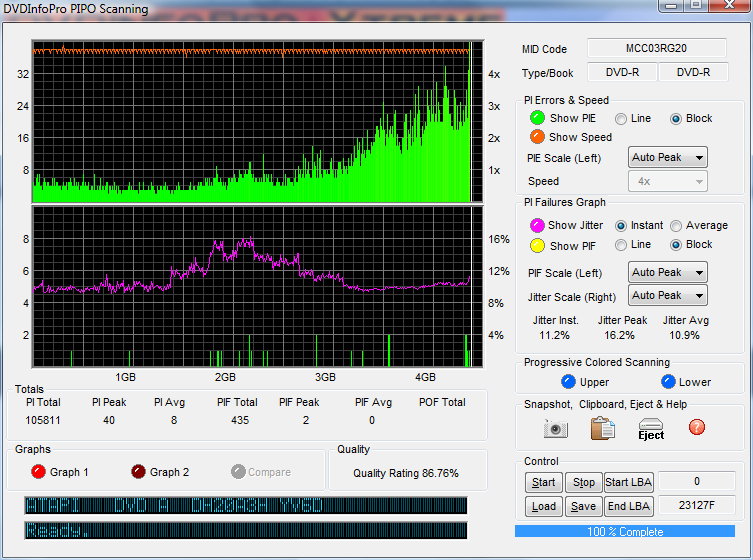Click the PI Total value 105811
This screenshot has width=753, height=560.
pyautogui.click(x=43, y=420)
